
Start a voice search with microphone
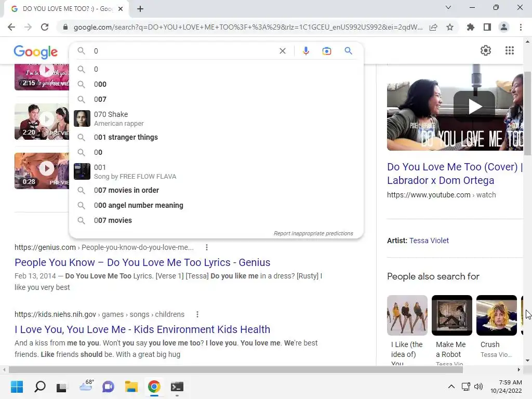pyautogui.click(x=305, y=51)
